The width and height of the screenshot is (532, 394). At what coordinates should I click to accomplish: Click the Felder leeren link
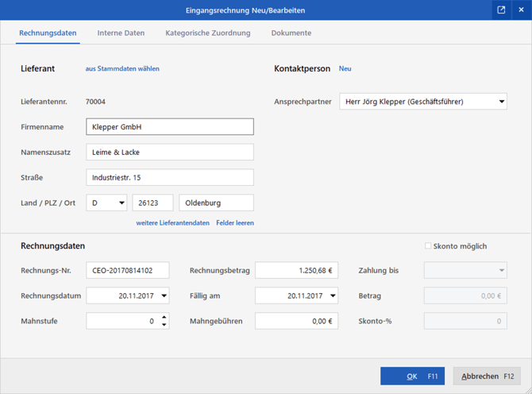coord(235,223)
